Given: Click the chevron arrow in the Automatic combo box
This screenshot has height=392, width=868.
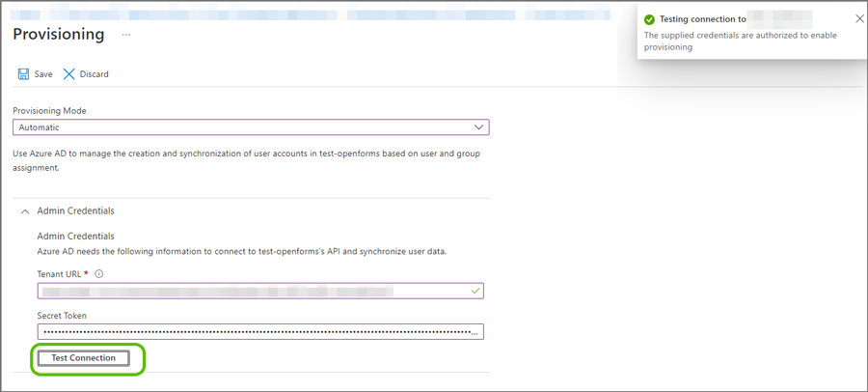Looking at the screenshot, I should coord(478,127).
